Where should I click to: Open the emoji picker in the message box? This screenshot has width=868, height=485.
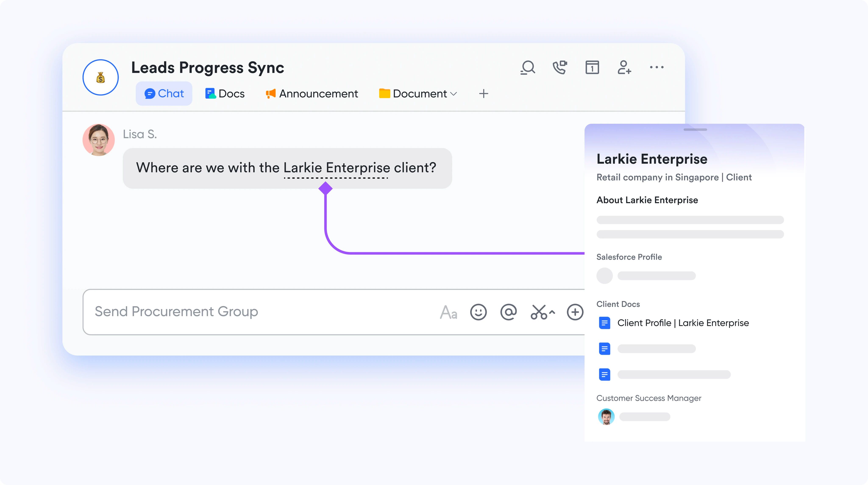(478, 312)
